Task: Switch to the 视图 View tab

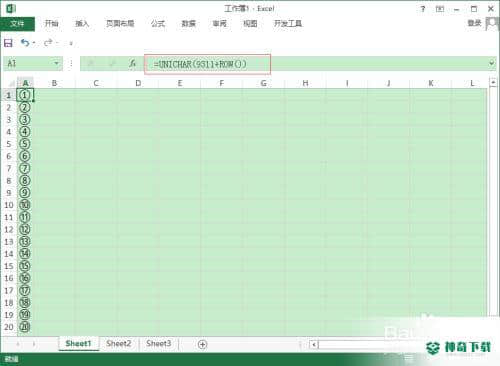Action: click(x=250, y=24)
